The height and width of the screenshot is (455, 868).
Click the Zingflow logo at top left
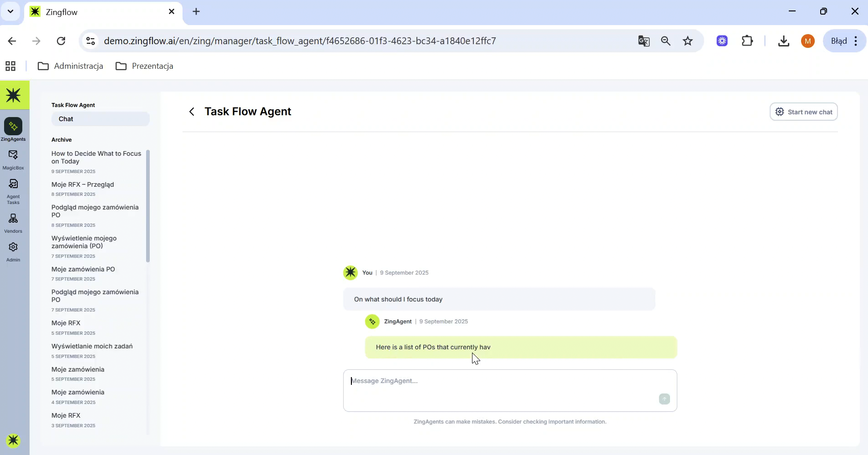pos(14,95)
